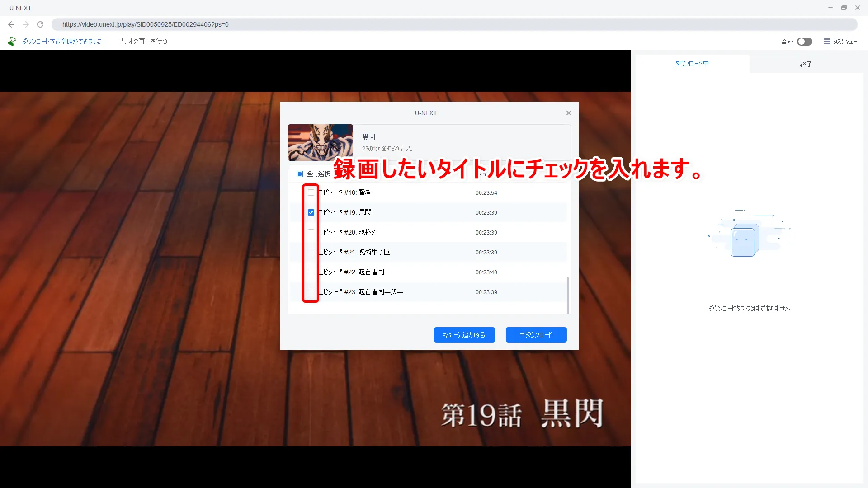Click the ビデオの再生を待つ label

[x=143, y=42]
